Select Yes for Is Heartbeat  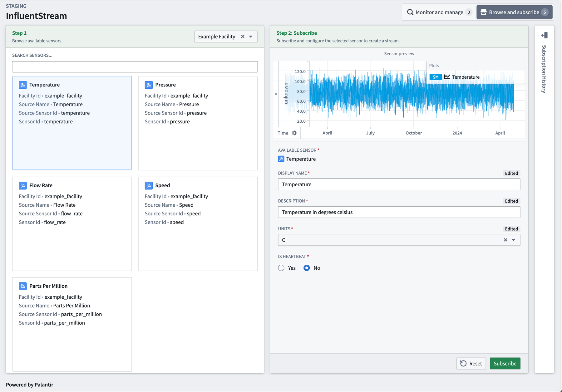(281, 268)
